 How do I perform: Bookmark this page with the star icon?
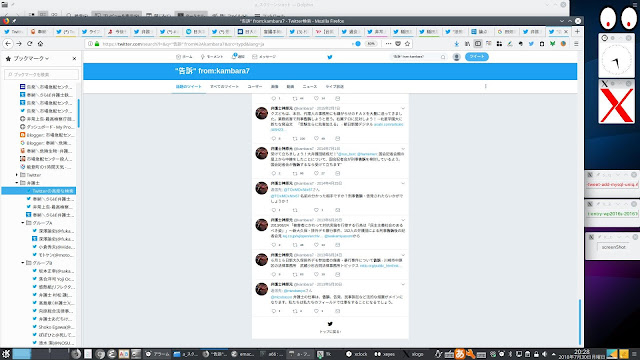(407, 44)
